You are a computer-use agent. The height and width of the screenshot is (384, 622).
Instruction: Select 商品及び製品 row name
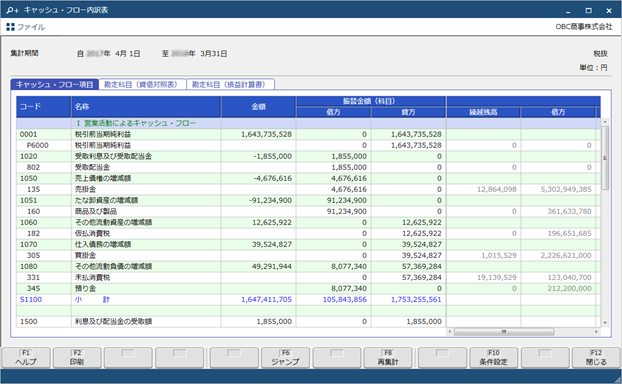(x=96, y=211)
